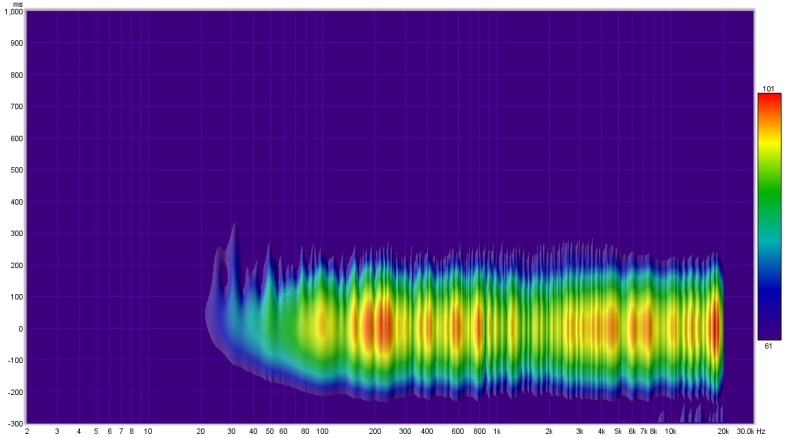The width and height of the screenshot is (800, 438).
Task: Click the 7k label on the frequency axis
Action: [644, 431]
